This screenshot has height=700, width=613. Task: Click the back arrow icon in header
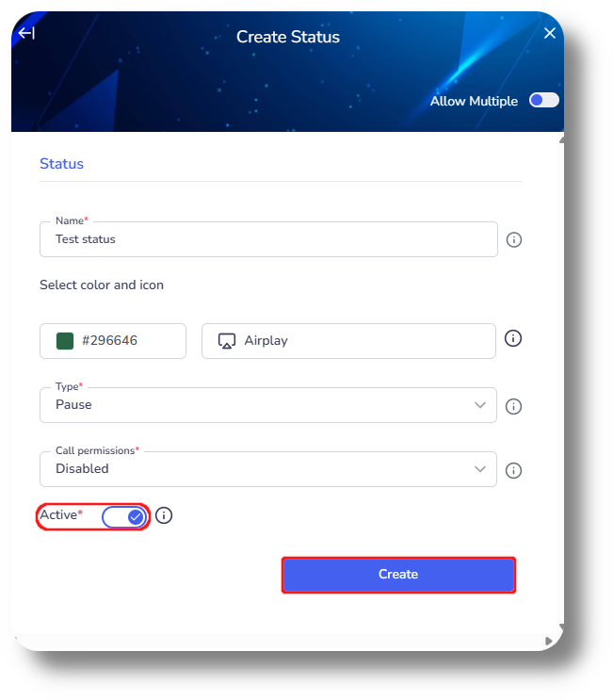pos(26,33)
